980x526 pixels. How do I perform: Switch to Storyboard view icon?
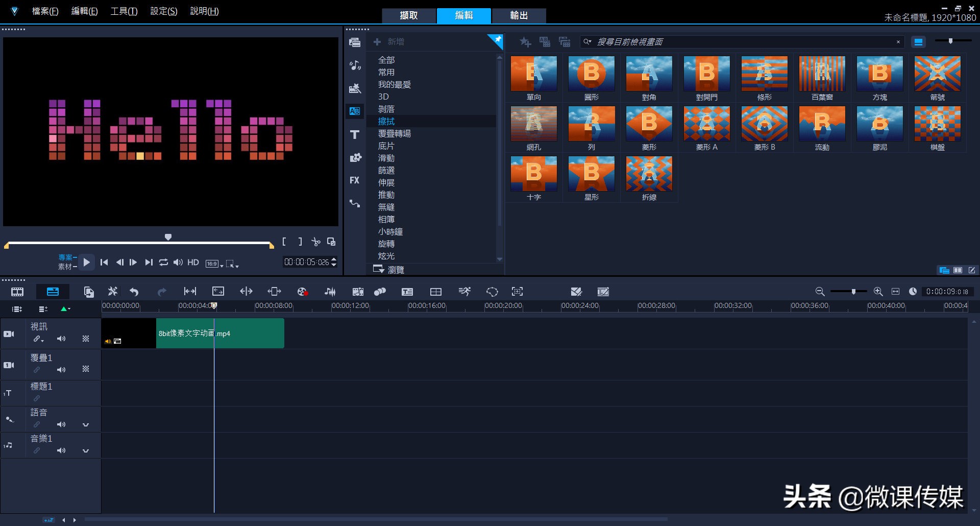pyautogui.click(x=17, y=292)
